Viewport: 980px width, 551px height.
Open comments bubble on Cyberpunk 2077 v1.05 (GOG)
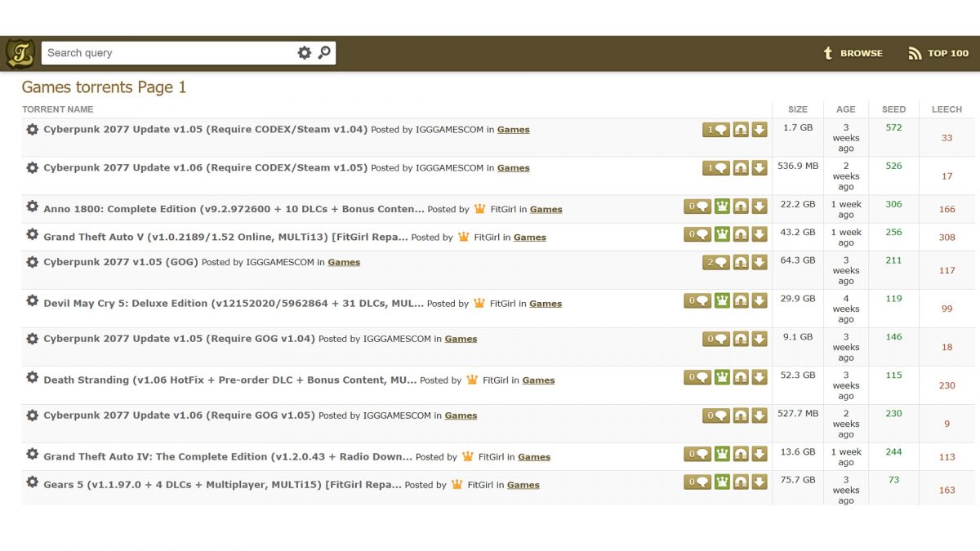coord(716,262)
